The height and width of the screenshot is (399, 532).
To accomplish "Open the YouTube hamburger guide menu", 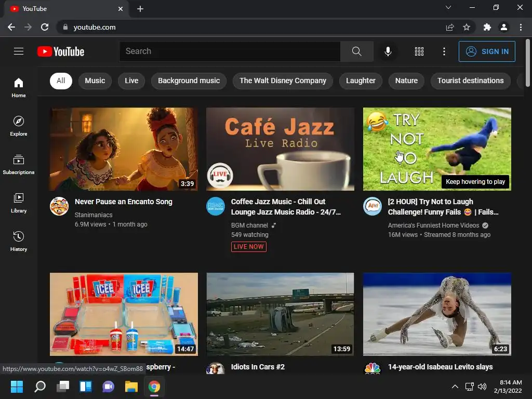I will coord(19,51).
